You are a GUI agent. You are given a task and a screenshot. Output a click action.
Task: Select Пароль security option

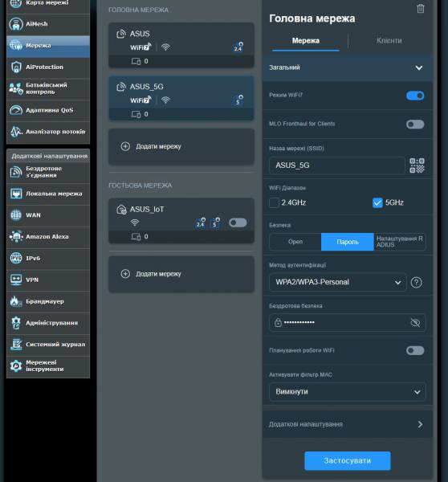coord(347,242)
